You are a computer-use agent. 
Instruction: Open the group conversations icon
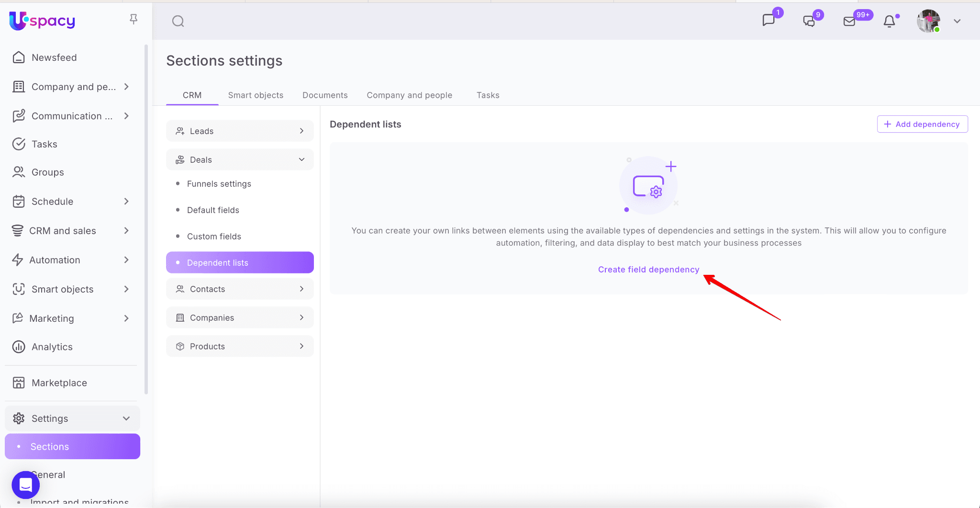(809, 21)
